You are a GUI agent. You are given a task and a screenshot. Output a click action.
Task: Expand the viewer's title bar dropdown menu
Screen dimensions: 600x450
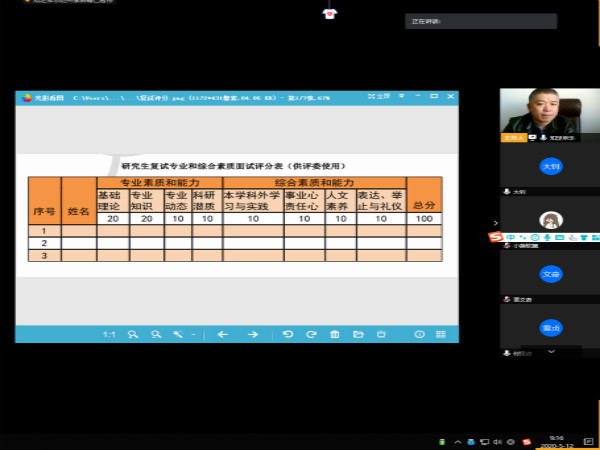401,96
